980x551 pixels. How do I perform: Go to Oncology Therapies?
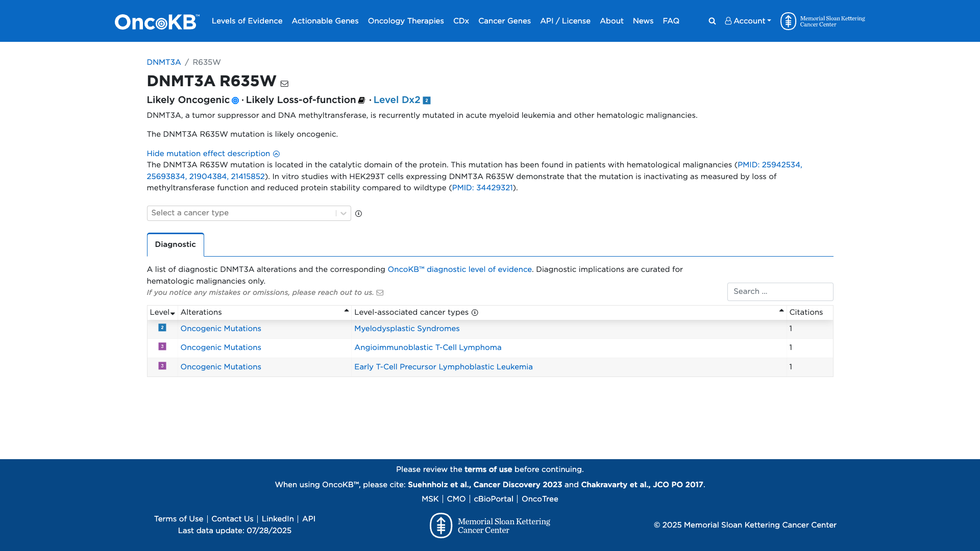click(x=406, y=21)
